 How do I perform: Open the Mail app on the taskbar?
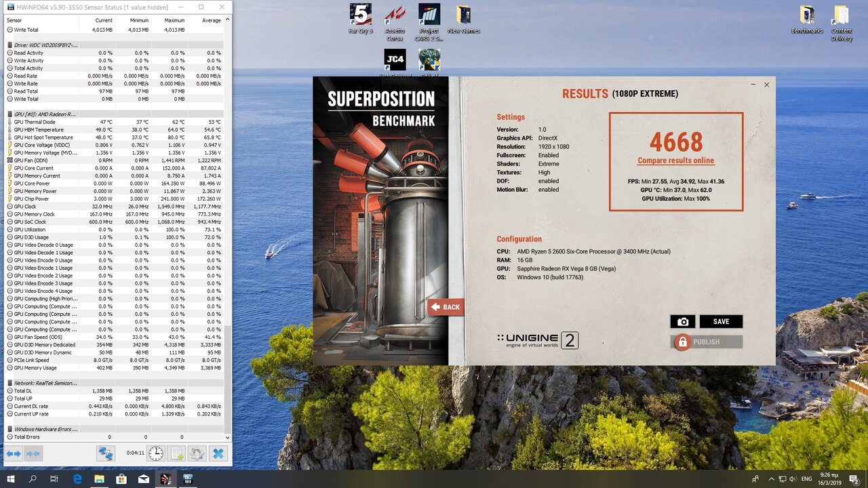pos(143,479)
